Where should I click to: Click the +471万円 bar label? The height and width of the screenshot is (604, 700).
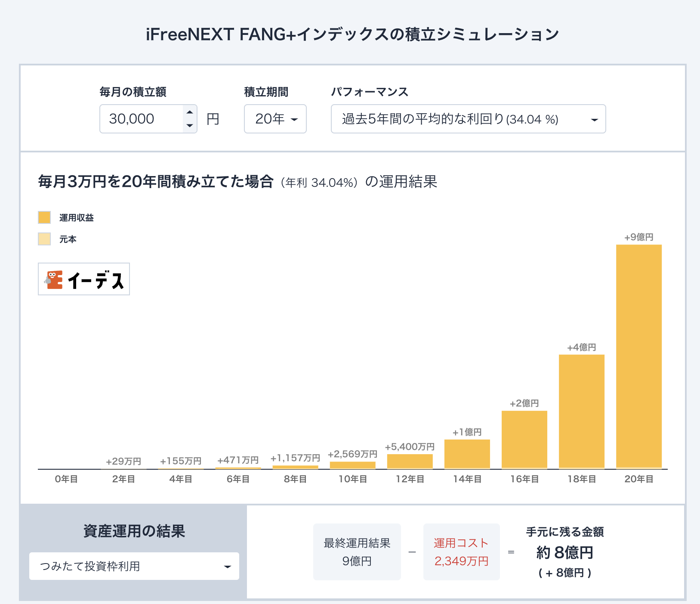(238, 460)
